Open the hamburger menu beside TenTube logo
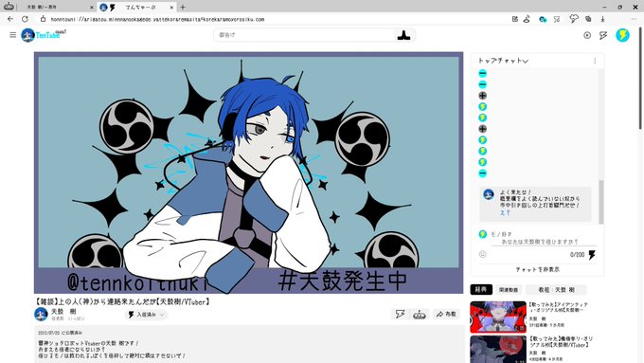This screenshot has width=644, height=363. (12, 35)
